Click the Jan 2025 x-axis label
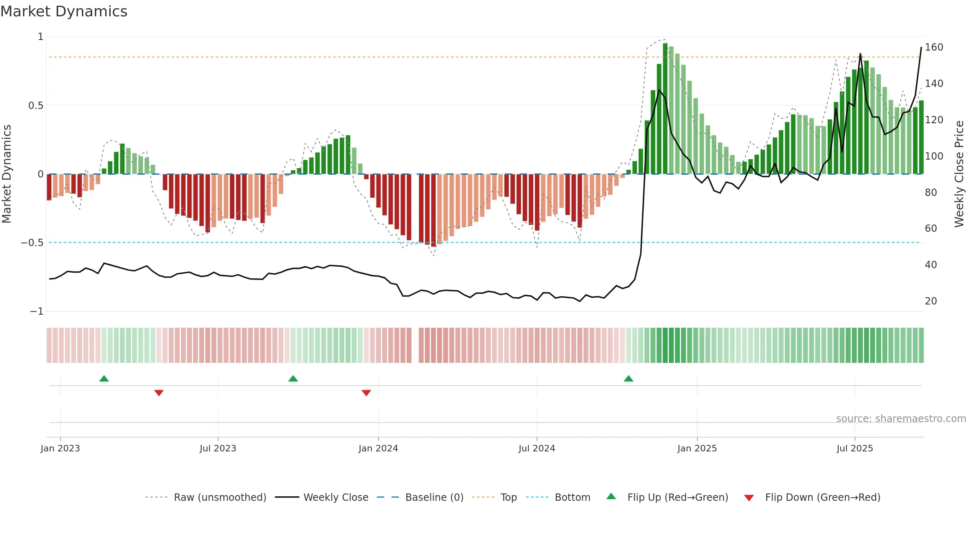 tap(697, 448)
